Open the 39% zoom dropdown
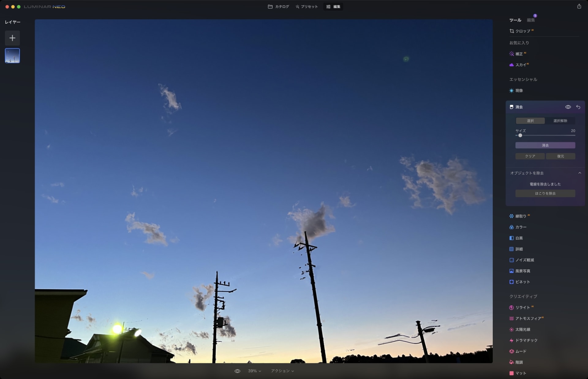The height and width of the screenshot is (379, 588). (x=254, y=371)
